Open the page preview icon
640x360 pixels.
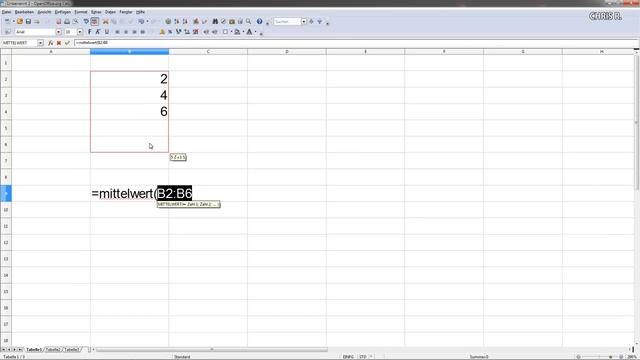click(x=76, y=21)
